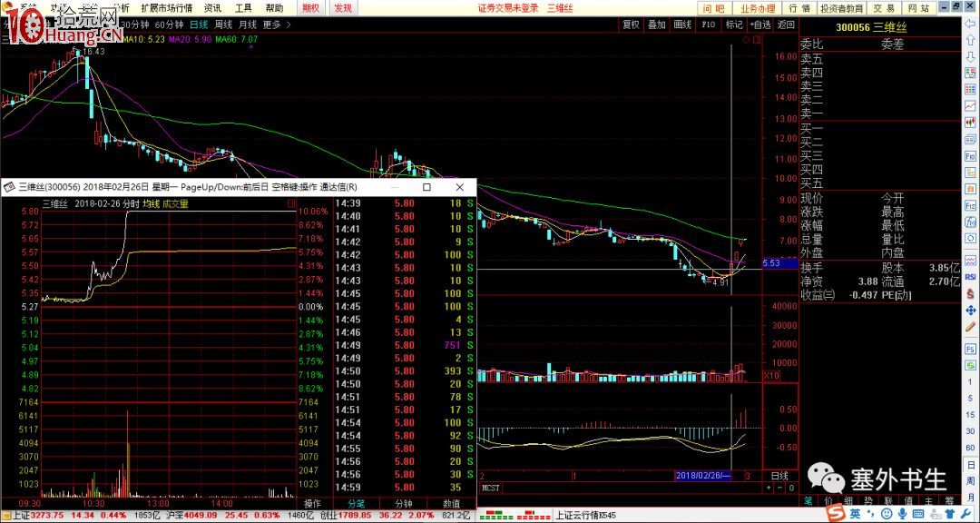Click the F10 button in chart toolbar

pos(708,25)
